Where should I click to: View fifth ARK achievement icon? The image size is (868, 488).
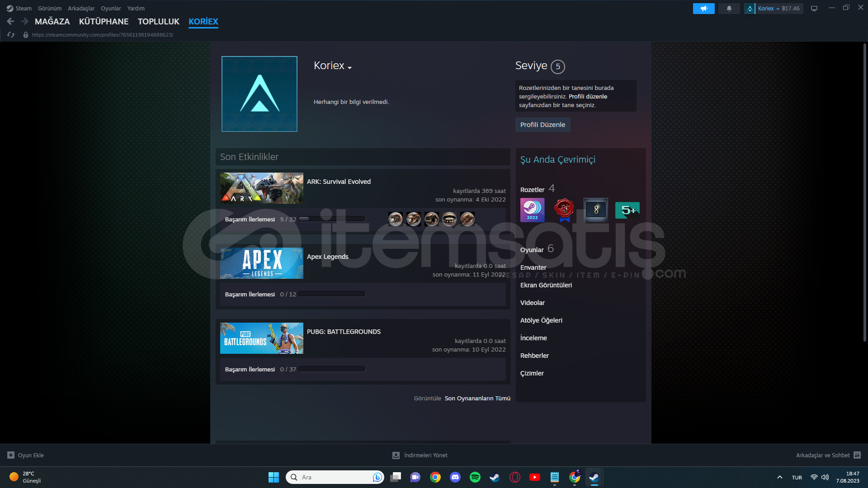(467, 219)
